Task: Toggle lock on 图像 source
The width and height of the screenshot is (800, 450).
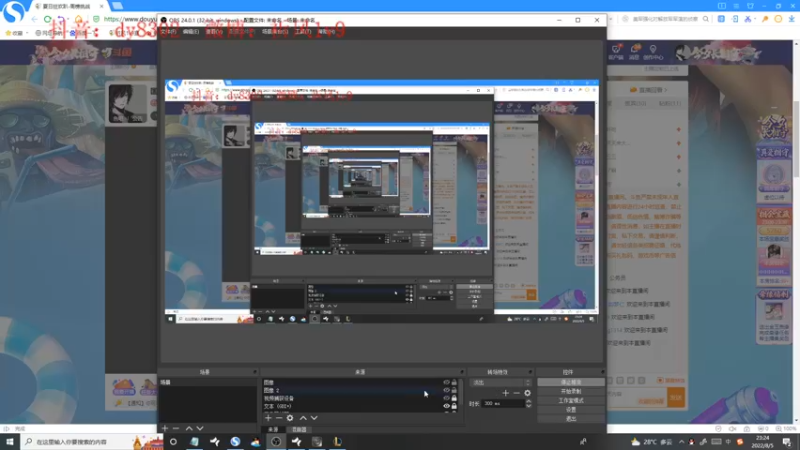Action: [x=454, y=382]
